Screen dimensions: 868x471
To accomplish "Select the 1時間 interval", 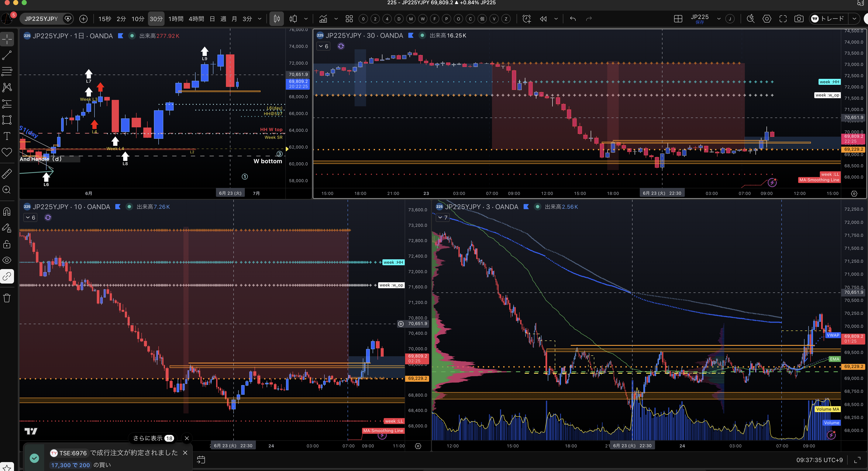I will (176, 19).
